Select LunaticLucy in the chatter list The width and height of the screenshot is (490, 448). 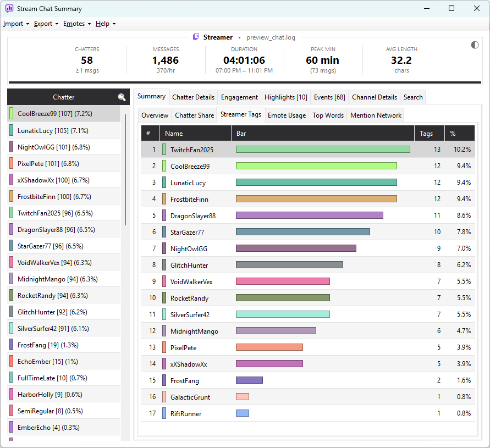(64, 130)
